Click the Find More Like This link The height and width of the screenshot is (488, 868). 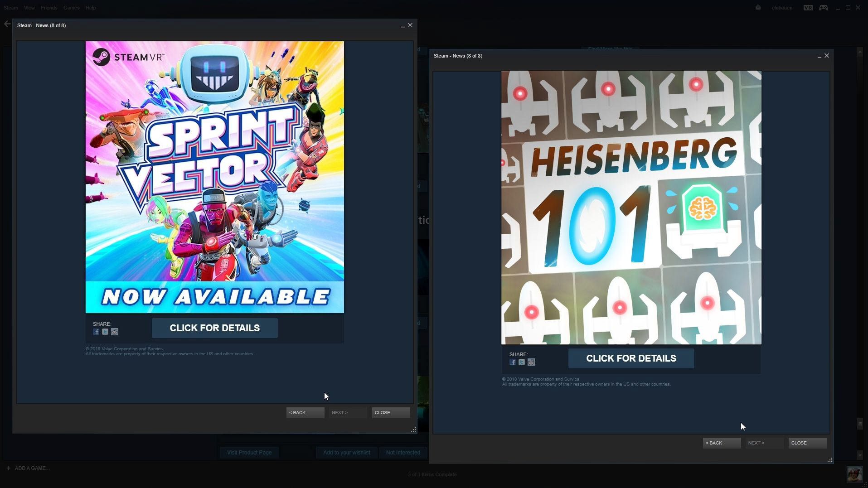coord(610,48)
